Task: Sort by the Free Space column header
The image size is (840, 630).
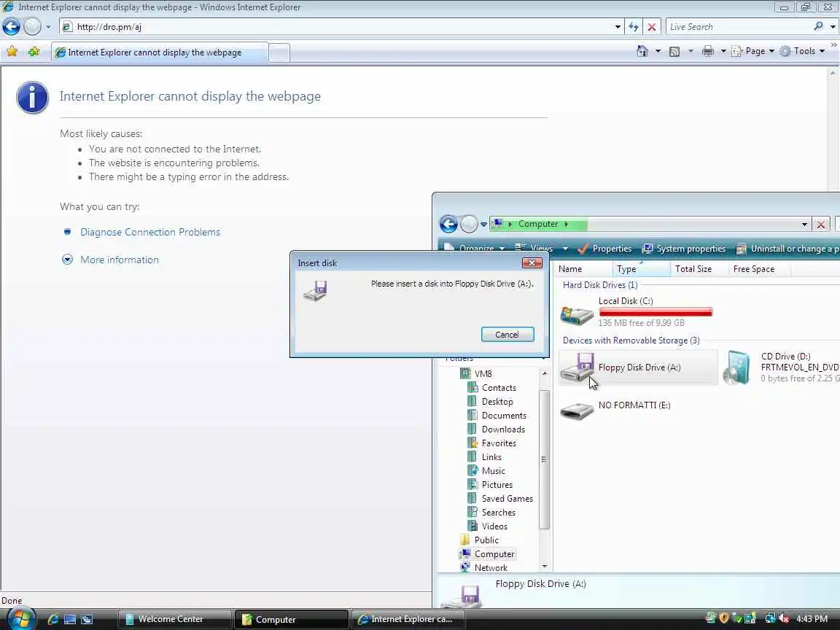Action: coord(758,269)
